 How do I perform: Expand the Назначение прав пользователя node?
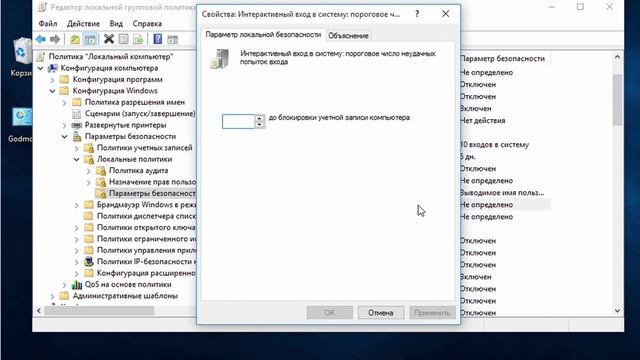[89, 182]
